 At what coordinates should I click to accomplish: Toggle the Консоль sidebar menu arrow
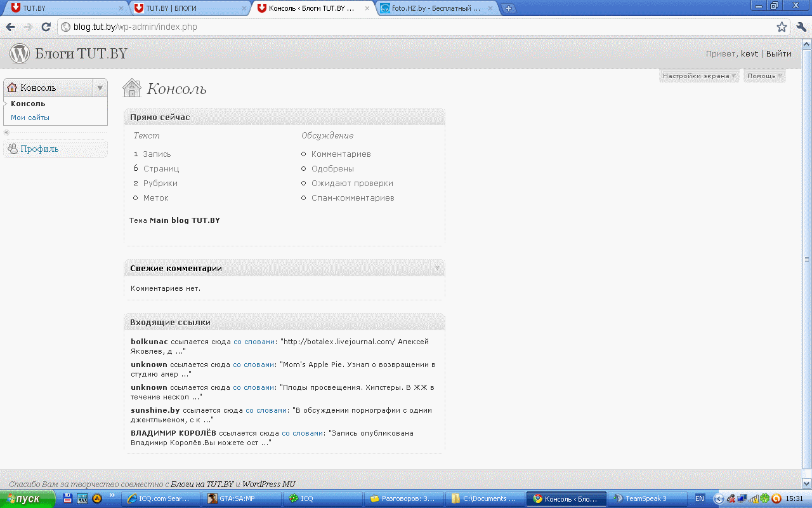[x=100, y=88]
